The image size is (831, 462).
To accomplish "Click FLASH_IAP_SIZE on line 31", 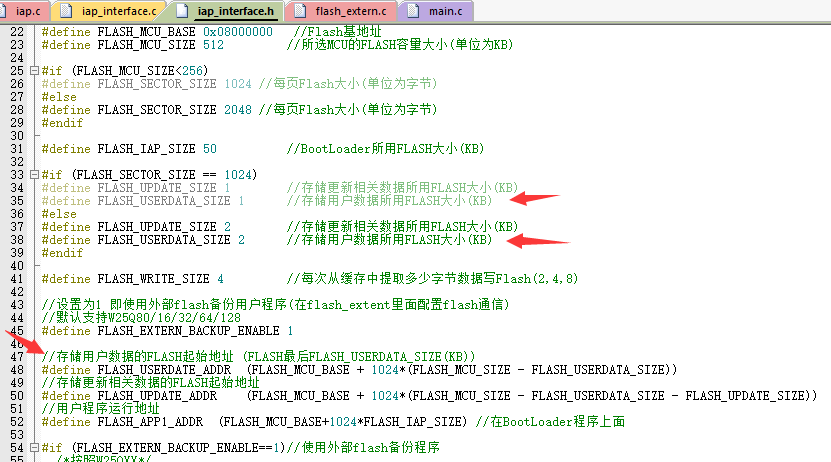I will coord(146,149).
